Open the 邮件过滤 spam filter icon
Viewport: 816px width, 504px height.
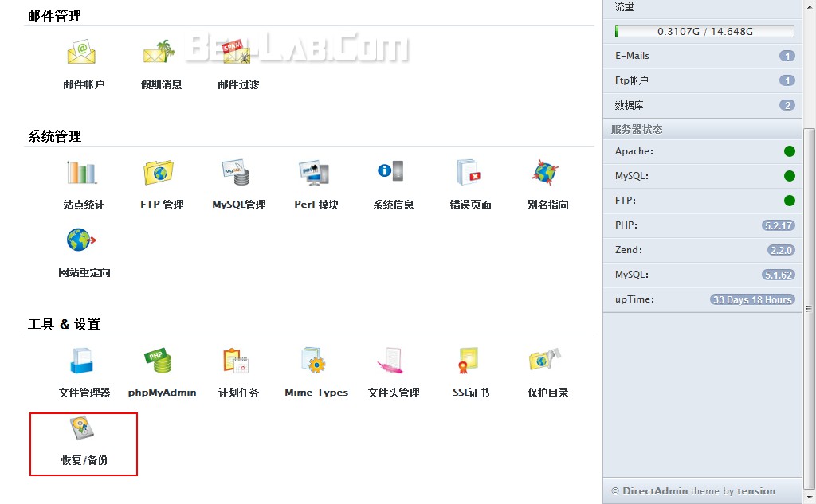tap(237, 52)
